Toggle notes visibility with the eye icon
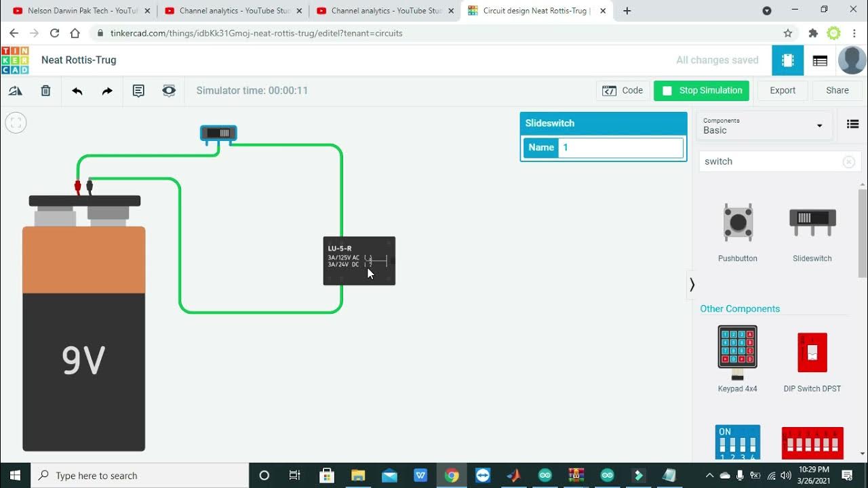This screenshot has width=868, height=488. [169, 91]
